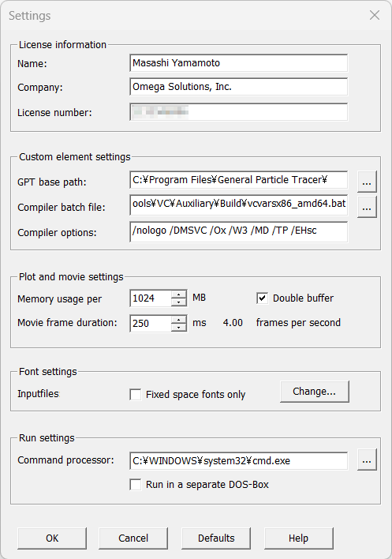Browse for the compiler batch file
The height and width of the screenshot is (559, 392).
coord(367,207)
